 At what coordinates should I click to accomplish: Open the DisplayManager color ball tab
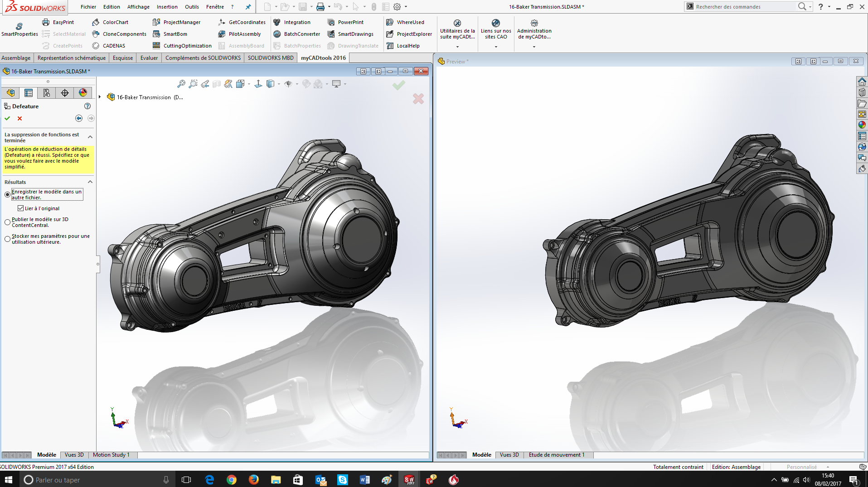click(x=83, y=93)
